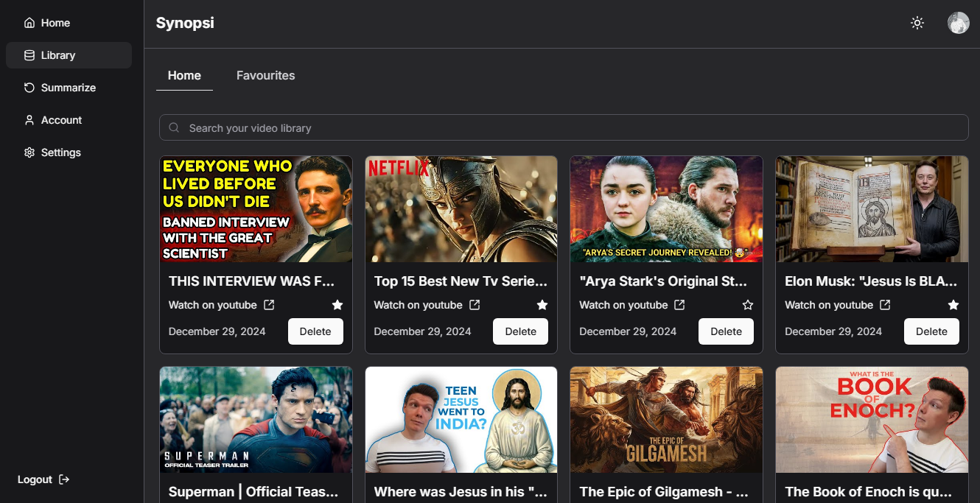Focus the video library search field

coord(564,127)
